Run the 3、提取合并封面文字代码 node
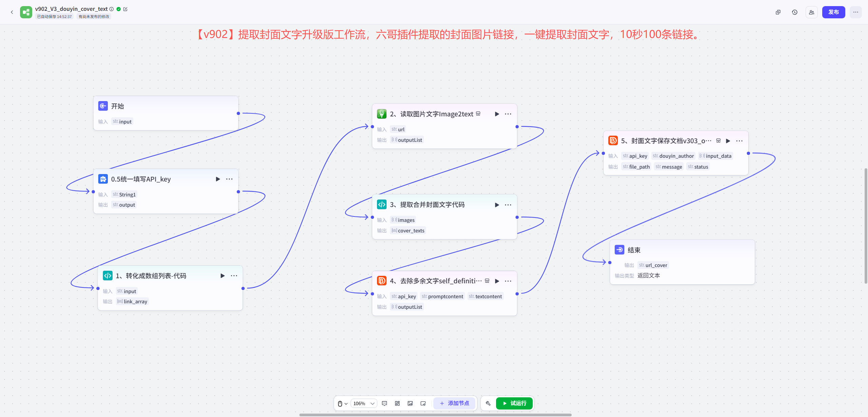This screenshot has width=868, height=417. tap(497, 205)
